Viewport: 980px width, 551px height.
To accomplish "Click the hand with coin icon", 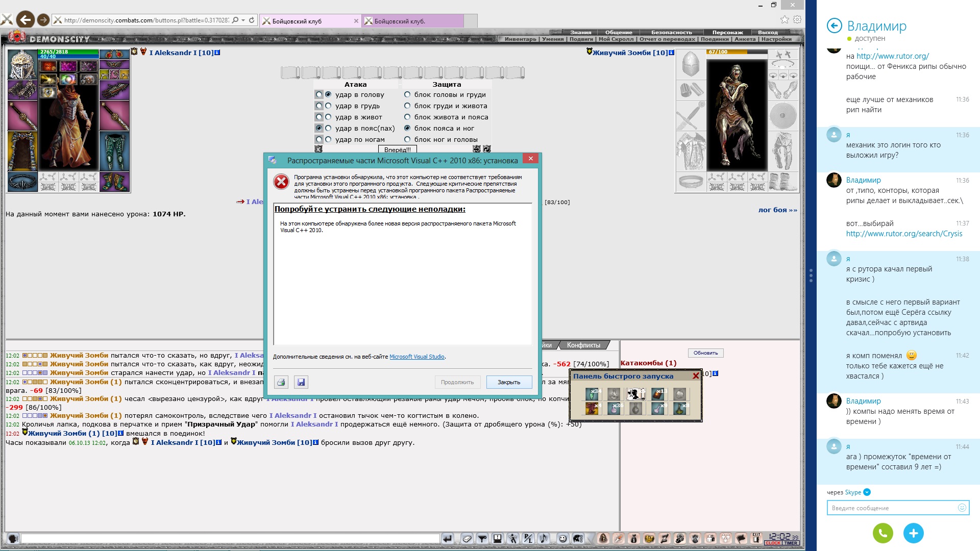I will coord(680,538).
